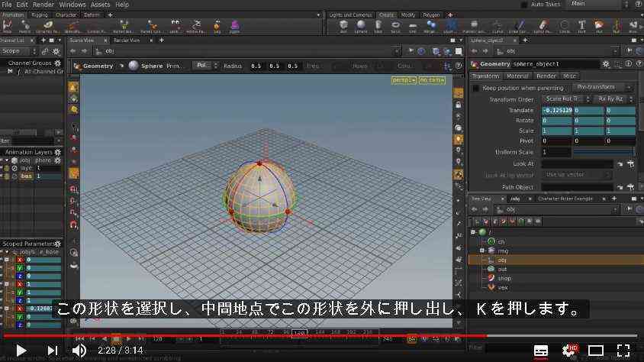This screenshot has width=644, height=362.
Task: Select the Font T shelf tool
Action: tap(581, 25)
